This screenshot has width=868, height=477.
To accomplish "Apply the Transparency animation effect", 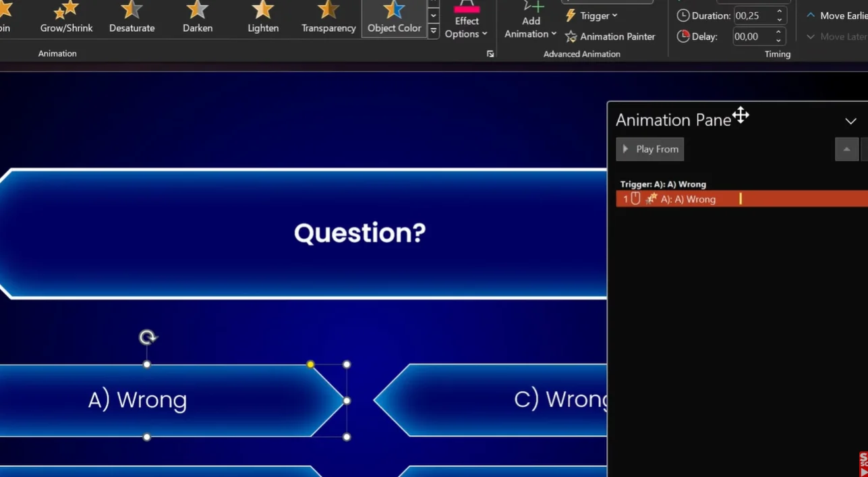I will [328, 18].
